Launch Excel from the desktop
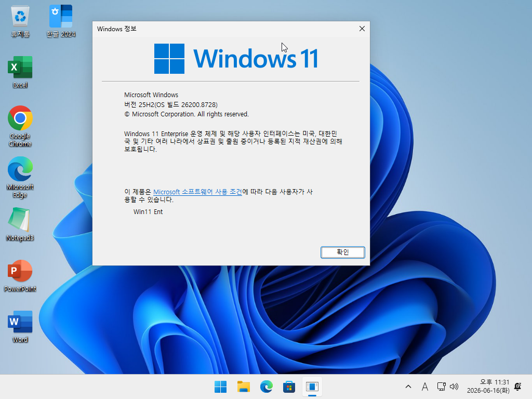 [20, 72]
